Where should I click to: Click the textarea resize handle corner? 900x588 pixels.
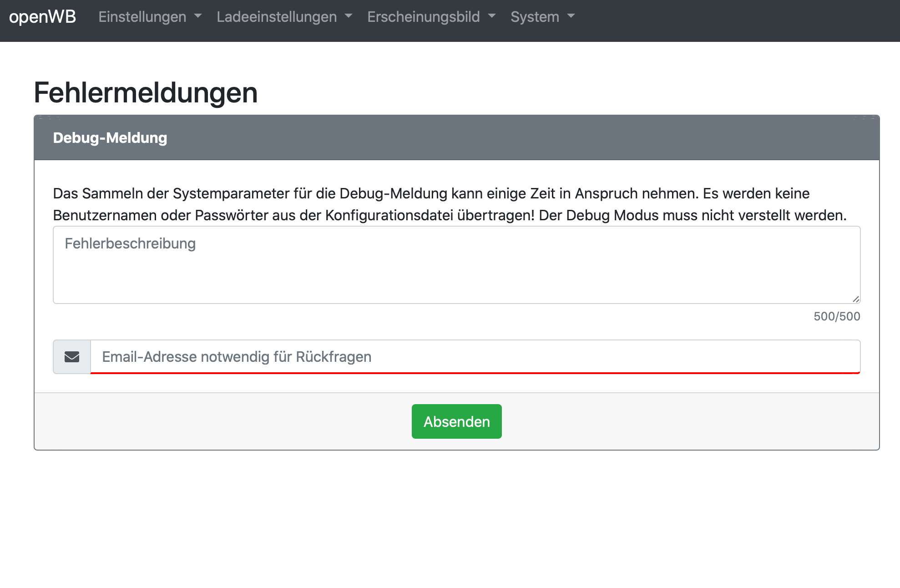coord(856,299)
